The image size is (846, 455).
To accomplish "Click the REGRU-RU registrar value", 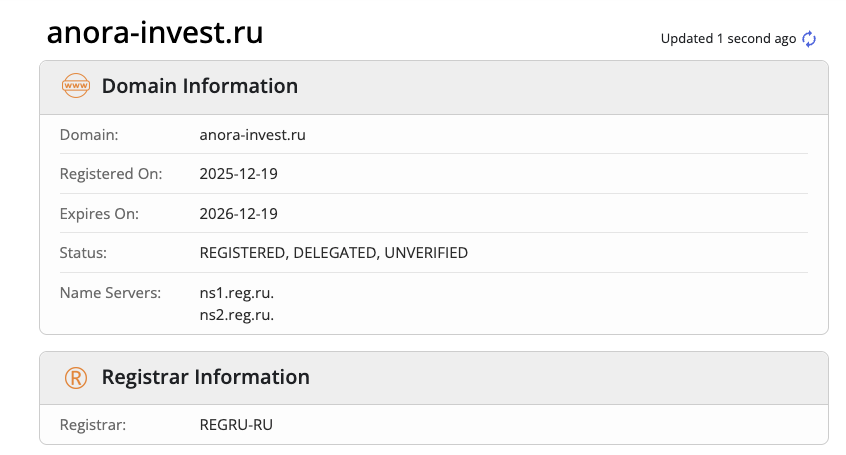I will click(236, 425).
